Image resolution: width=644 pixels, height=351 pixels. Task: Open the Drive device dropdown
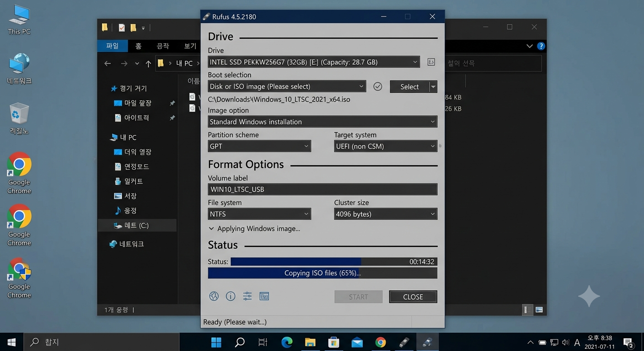(415, 62)
